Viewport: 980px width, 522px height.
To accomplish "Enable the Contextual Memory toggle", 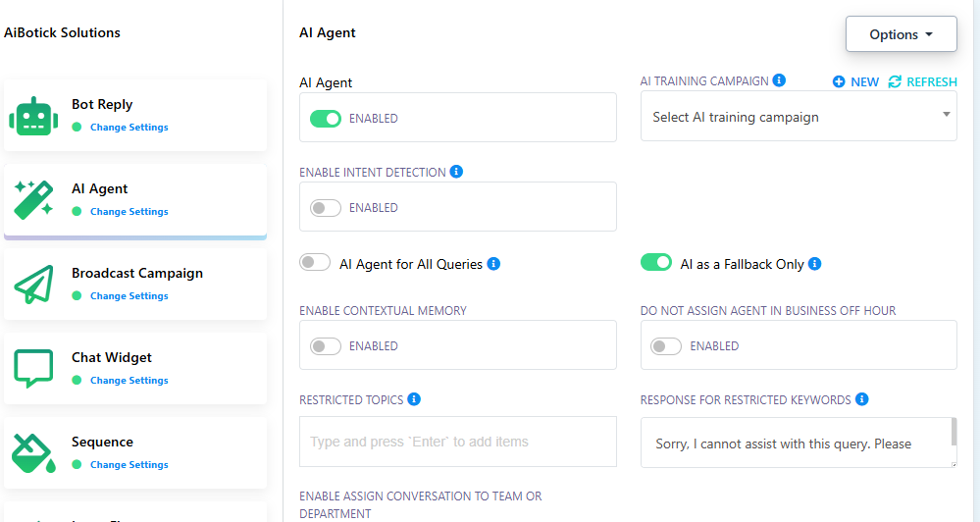I will 326,345.
